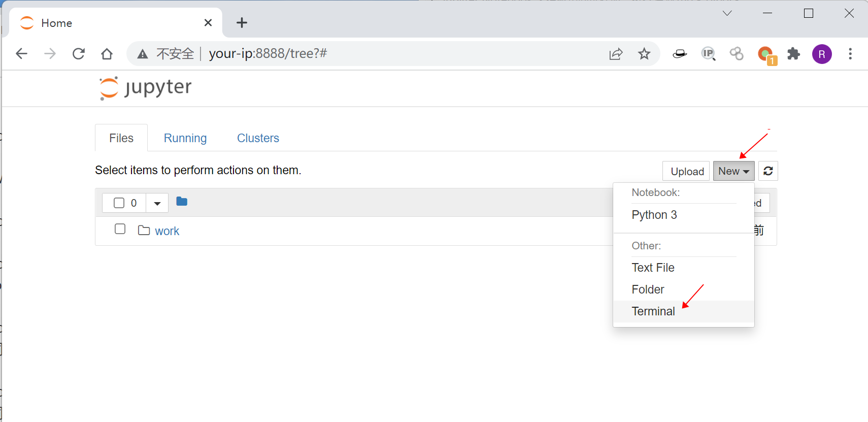Reload the page with browser refresh icon
This screenshot has height=422, width=868.
click(79, 54)
